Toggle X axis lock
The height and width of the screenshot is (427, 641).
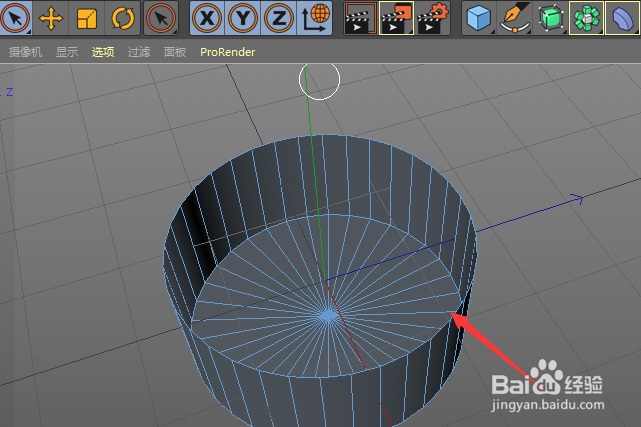pos(207,18)
